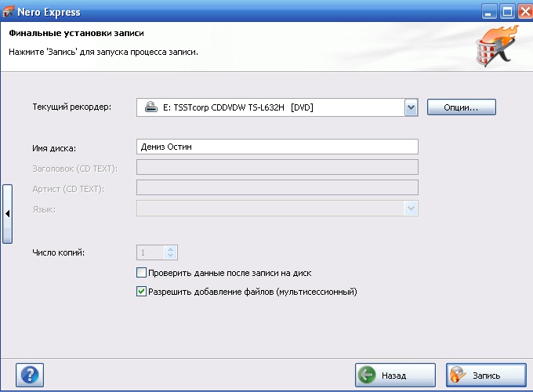Viewport: 533px width, 392px height.
Task: Maximize the Nero Express window
Action: pyautogui.click(x=507, y=13)
